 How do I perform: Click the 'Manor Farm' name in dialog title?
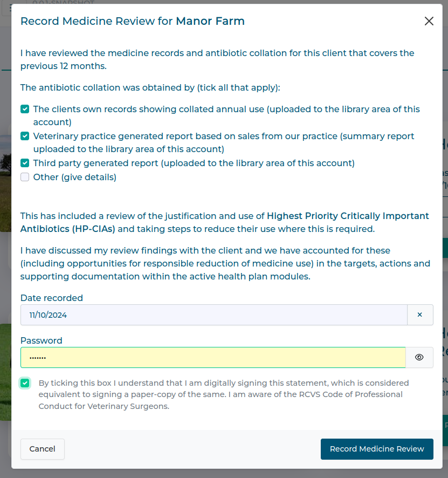click(x=210, y=21)
